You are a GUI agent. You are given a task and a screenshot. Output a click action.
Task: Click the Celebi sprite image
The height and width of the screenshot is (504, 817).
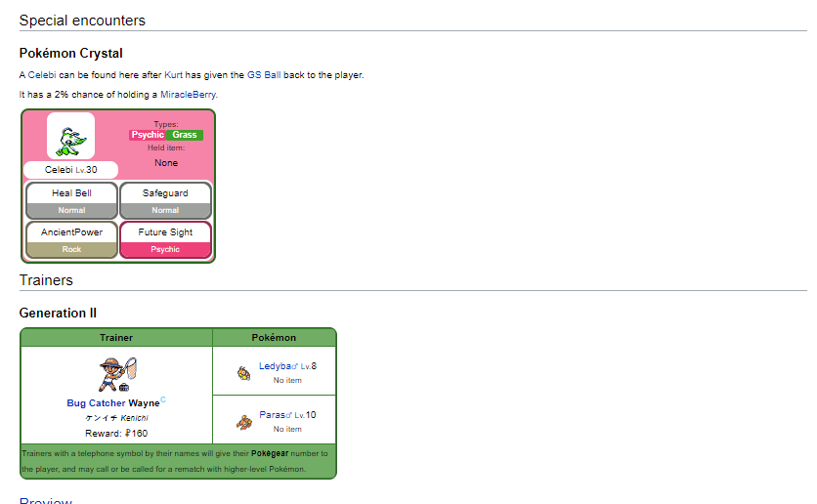(71, 137)
